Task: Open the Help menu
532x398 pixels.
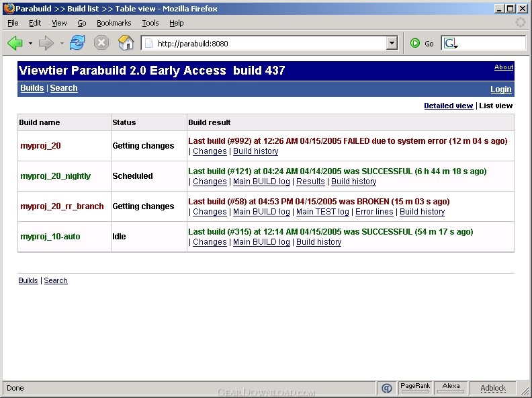Action: pyautogui.click(x=177, y=23)
